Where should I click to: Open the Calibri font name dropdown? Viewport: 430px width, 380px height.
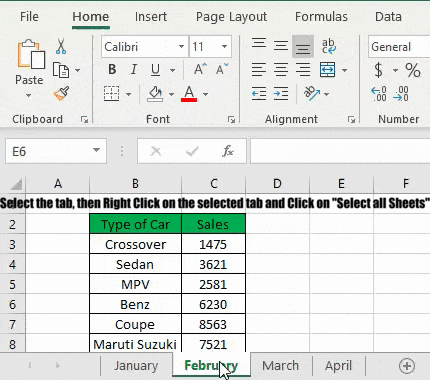click(x=181, y=47)
